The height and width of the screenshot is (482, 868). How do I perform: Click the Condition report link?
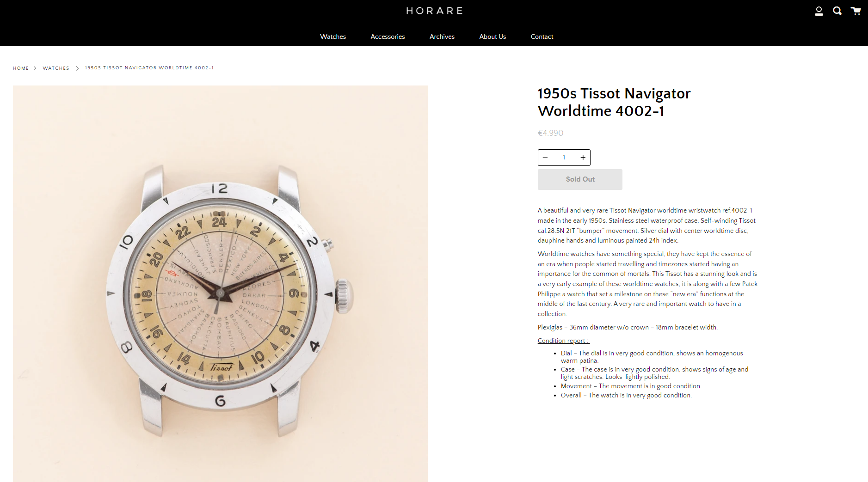pyautogui.click(x=564, y=341)
